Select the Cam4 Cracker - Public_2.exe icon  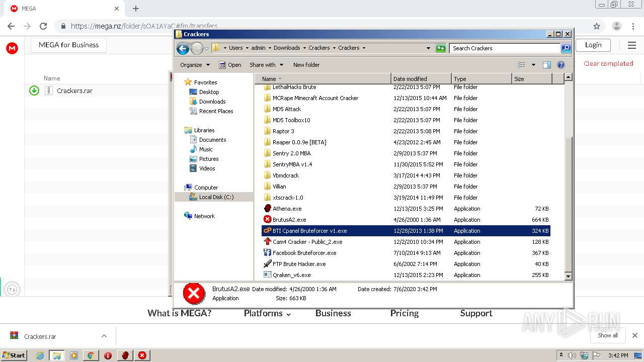coord(268,242)
